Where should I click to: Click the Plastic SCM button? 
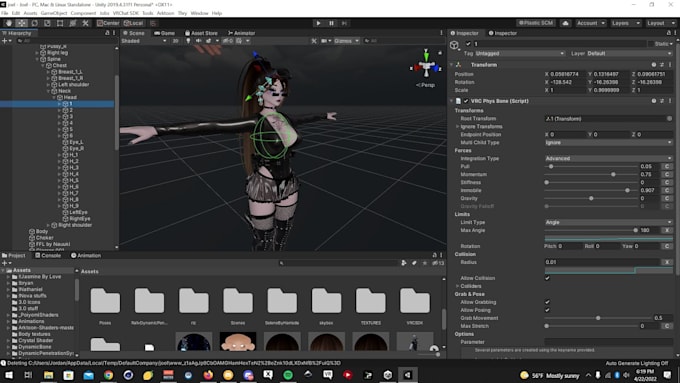click(536, 23)
